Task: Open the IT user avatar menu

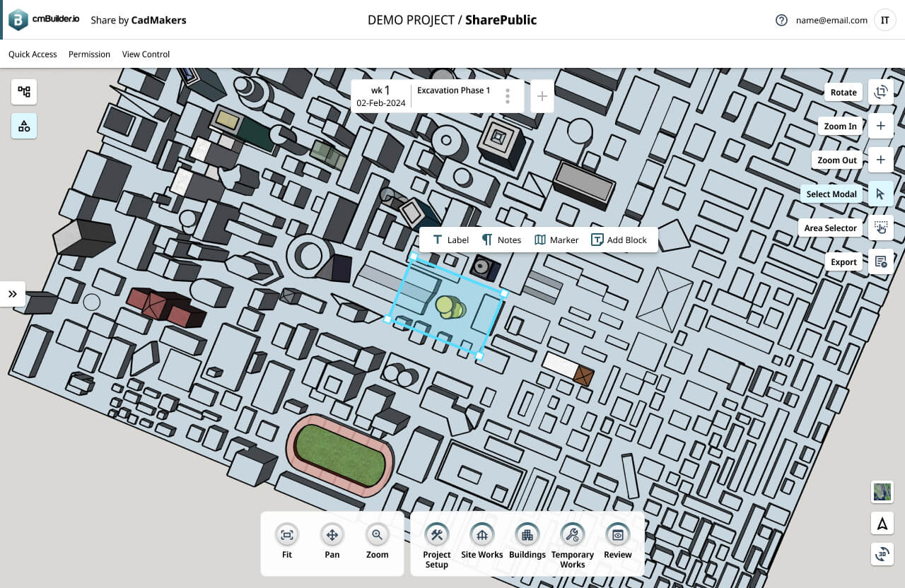Action: click(x=884, y=20)
